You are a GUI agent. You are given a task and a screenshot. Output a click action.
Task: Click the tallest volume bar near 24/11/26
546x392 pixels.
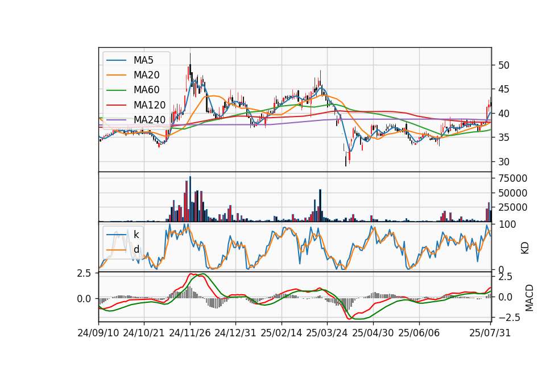coord(190,199)
